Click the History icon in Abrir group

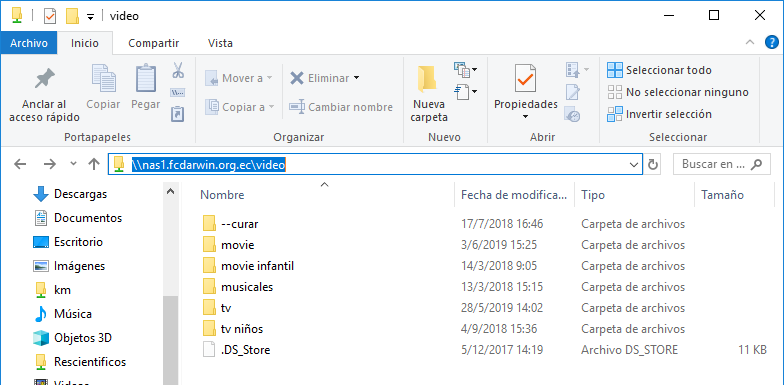pyautogui.click(x=572, y=114)
